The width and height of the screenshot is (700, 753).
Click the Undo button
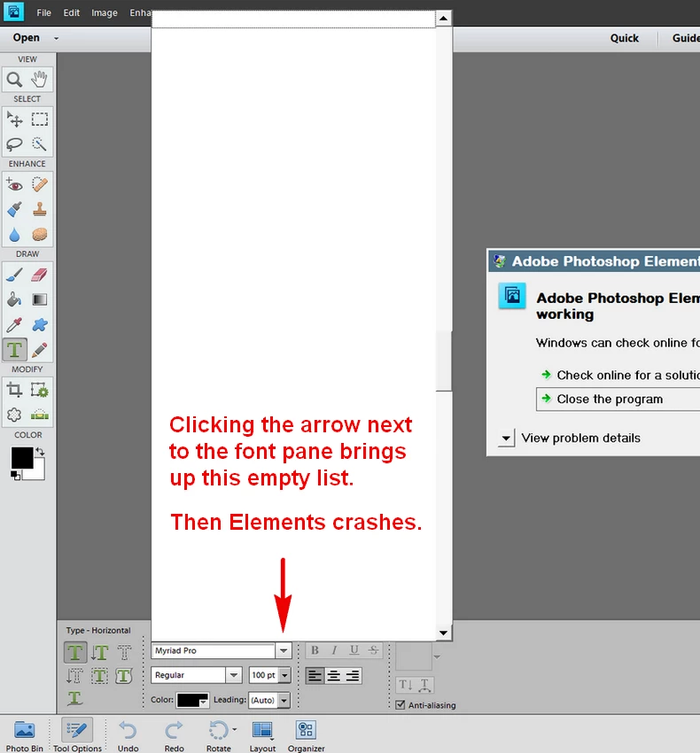[x=128, y=735]
